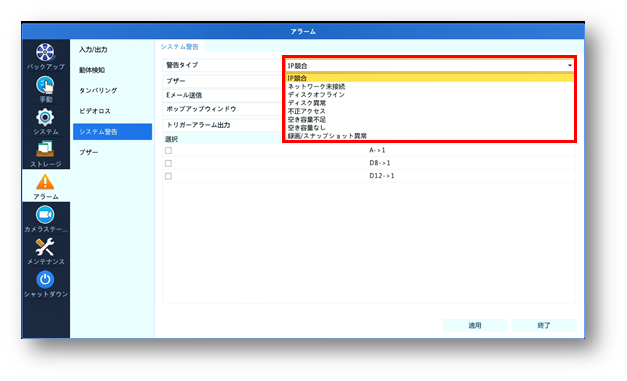This screenshot has width=627, height=381.
Task: Click the シャットダウン power icon
Action: click(x=45, y=279)
